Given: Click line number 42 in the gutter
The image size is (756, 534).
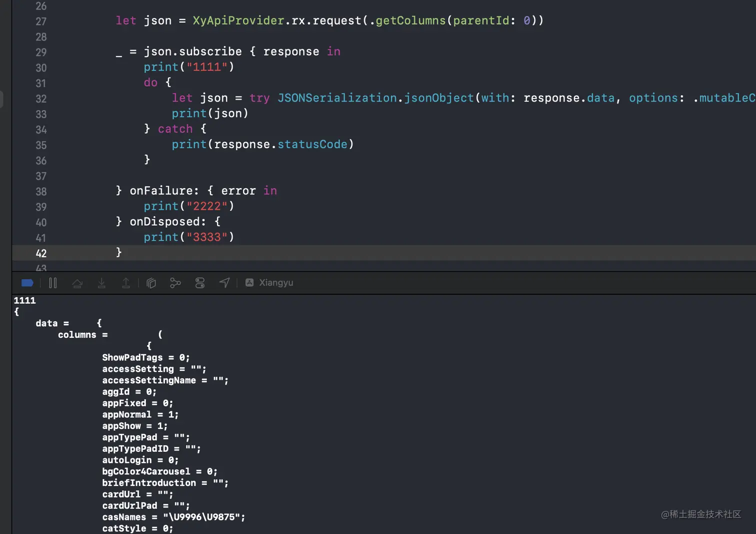Looking at the screenshot, I should 41,254.
